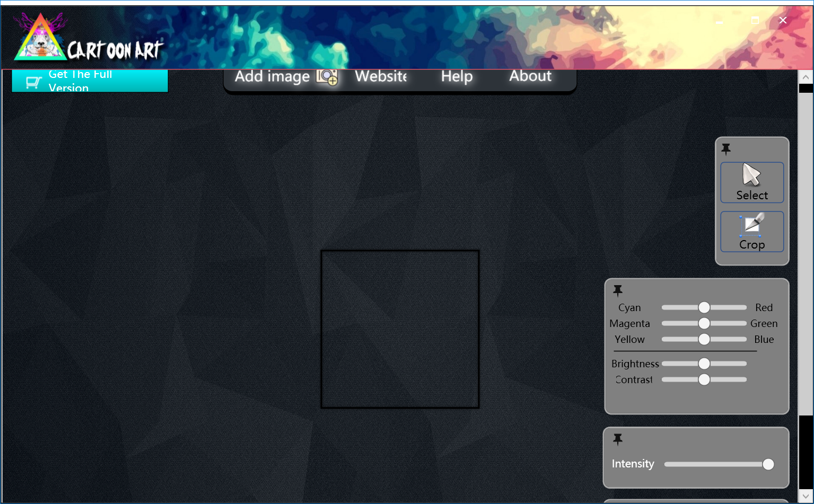Click the Cyan-Red slider handle
This screenshot has height=504, width=814.
pyautogui.click(x=704, y=307)
